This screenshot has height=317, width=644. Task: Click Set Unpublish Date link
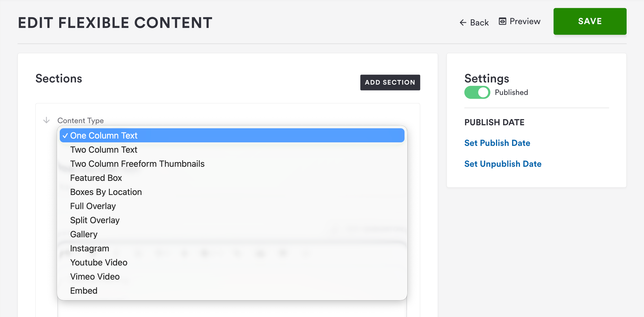[x=503, y=164]
